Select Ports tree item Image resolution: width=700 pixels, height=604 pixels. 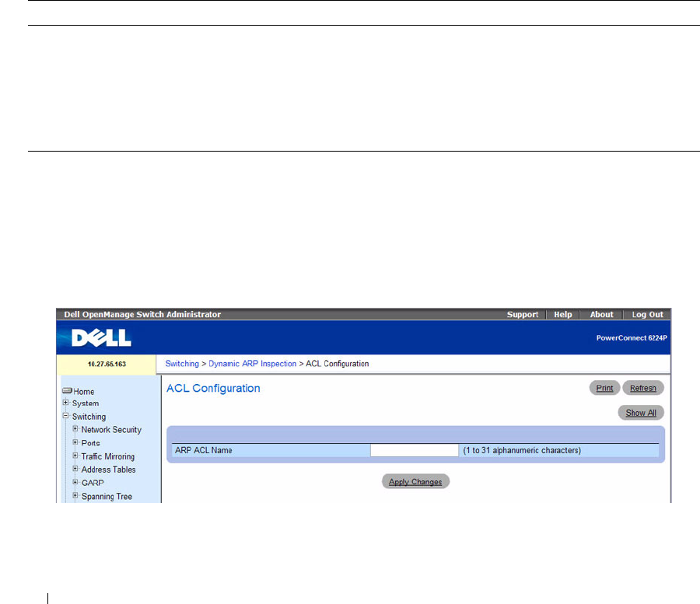click(x=91, y=443)
